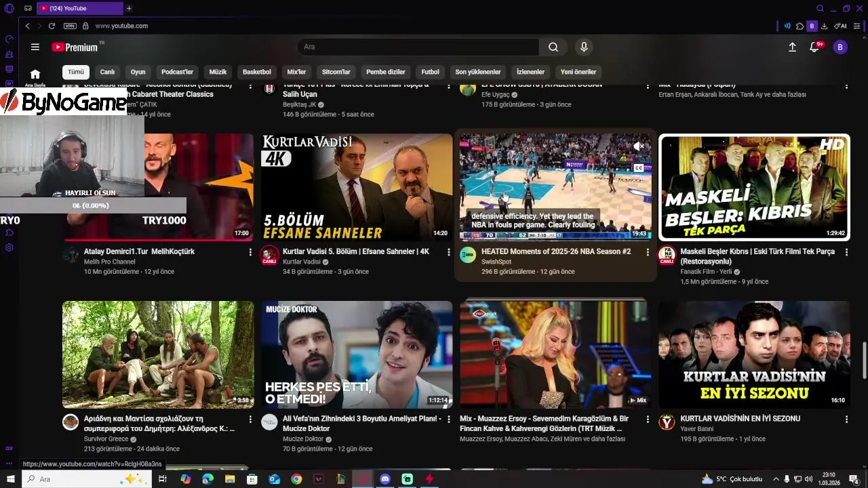
Task: Focus the YouTube Ara search field
Action: [x=418, y=47]
